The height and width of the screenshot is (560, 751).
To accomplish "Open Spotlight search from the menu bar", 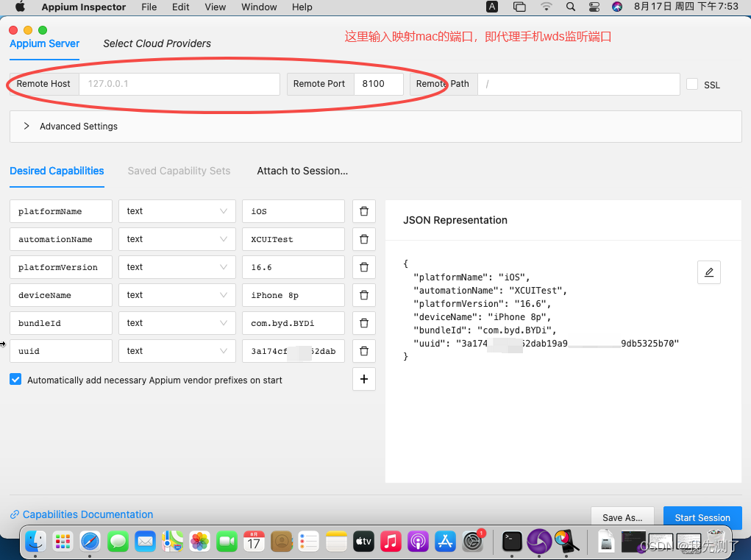I will click(569, 7).
